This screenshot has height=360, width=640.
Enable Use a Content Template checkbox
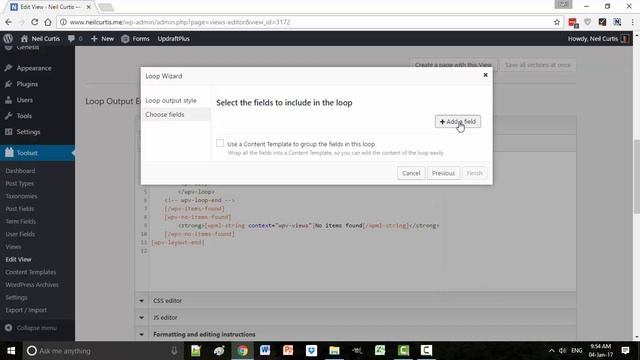pos(220,143)
